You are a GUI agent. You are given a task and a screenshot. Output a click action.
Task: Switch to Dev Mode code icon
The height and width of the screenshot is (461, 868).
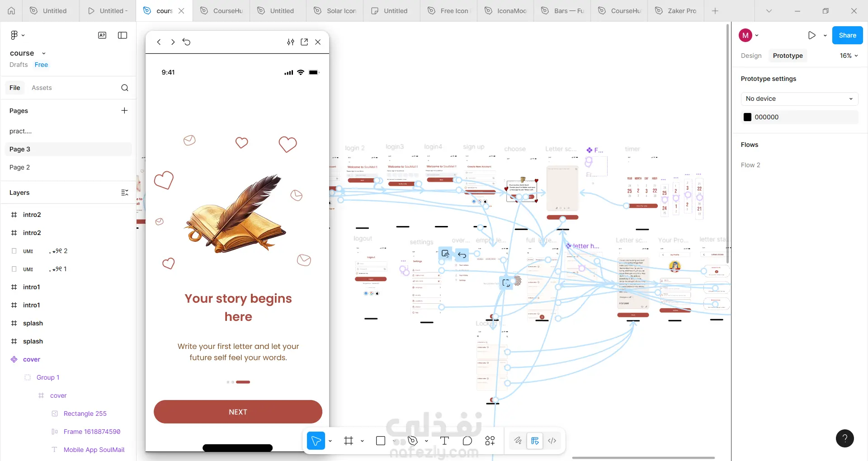(552, 441)
